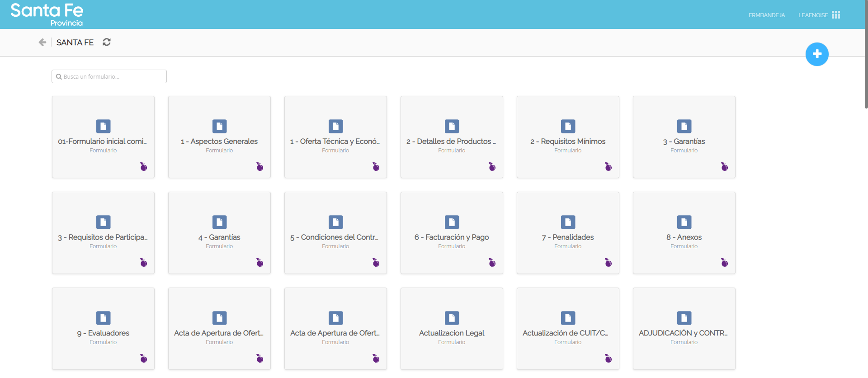Viewport: 868px width, 378px height.
Task: Open ADJUDICACIÓN y CONTR... form card
Action: point(684,329)
